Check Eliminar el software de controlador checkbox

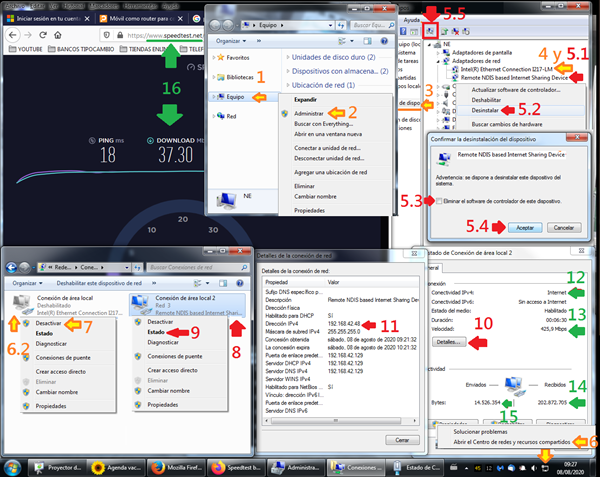(x=439, y=201)
